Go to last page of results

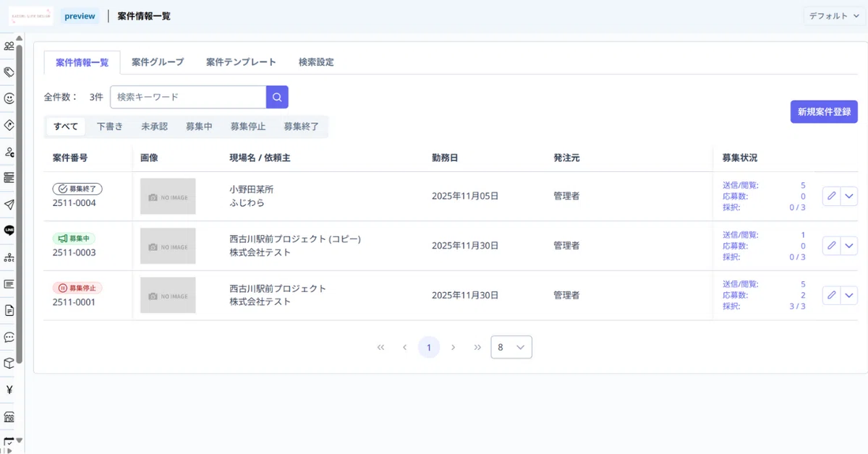click(477, 347)
